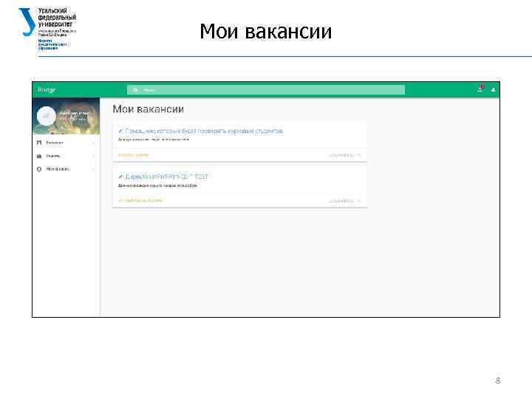This screenshot has width=532, height=399.
Task: Open the Мой профиль sidebar menu item
Action: (x=66, y=169)
